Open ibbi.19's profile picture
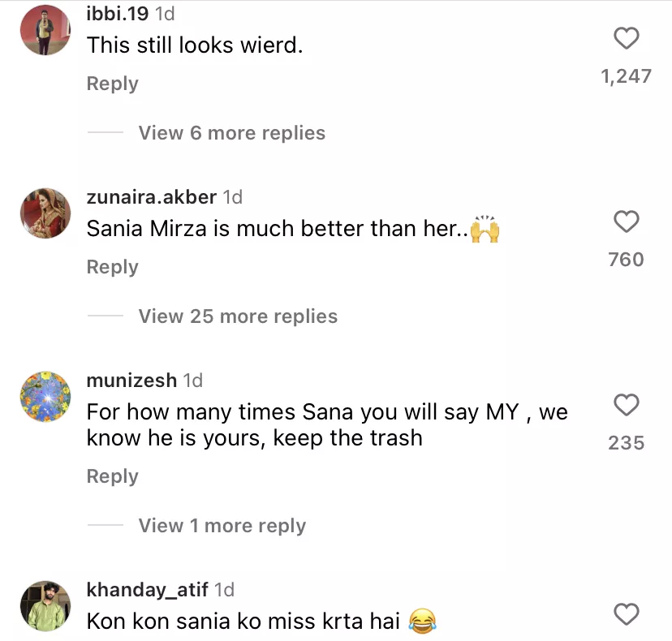This screenshot has width=672, height=641. click(45, 30)
